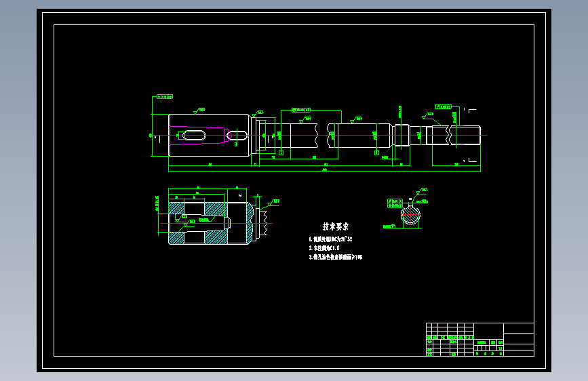Click the slotted keyway in the shaft's left end
The height and width of the screenshot is (381, 588).
(194, 136)
